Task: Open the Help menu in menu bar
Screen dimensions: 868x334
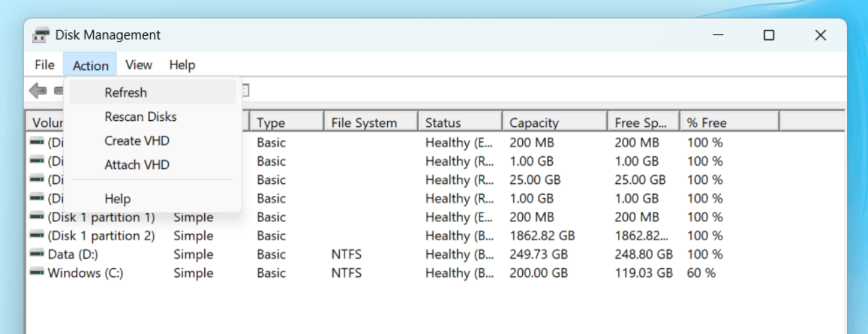Action: [182, 65]
